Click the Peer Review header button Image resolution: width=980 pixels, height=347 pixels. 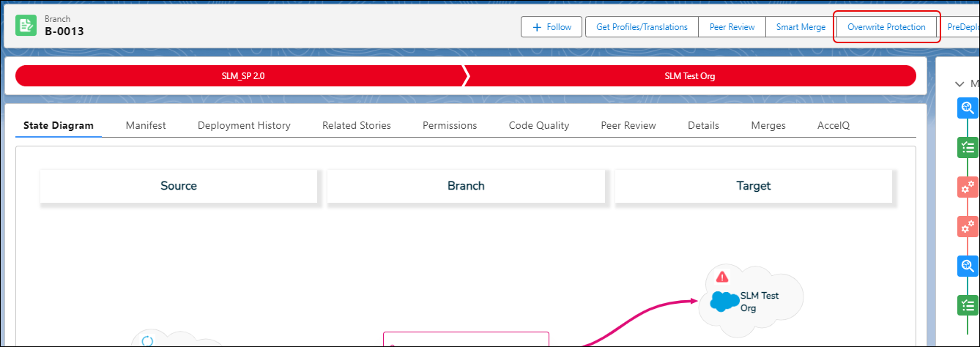[732, 27]
